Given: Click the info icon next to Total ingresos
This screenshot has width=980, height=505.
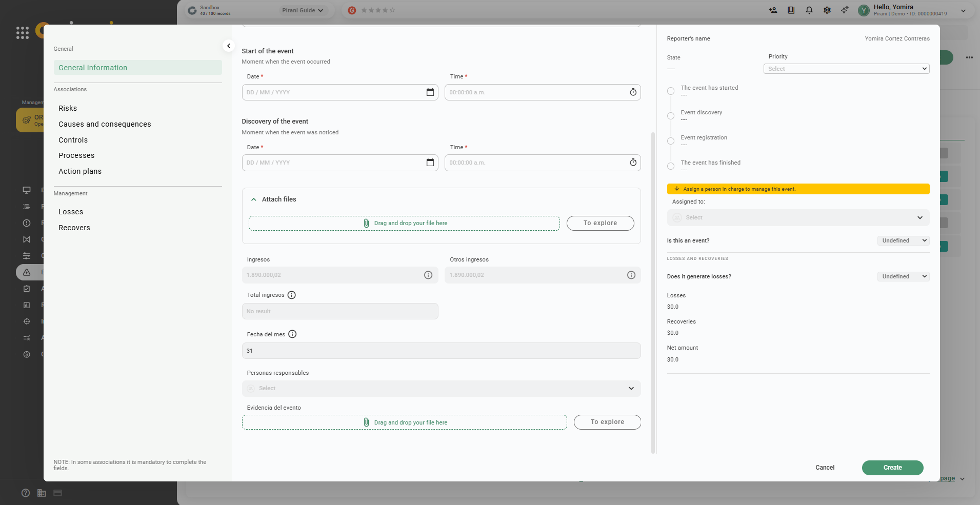Looking at the screenshot, I should [291, 295].
